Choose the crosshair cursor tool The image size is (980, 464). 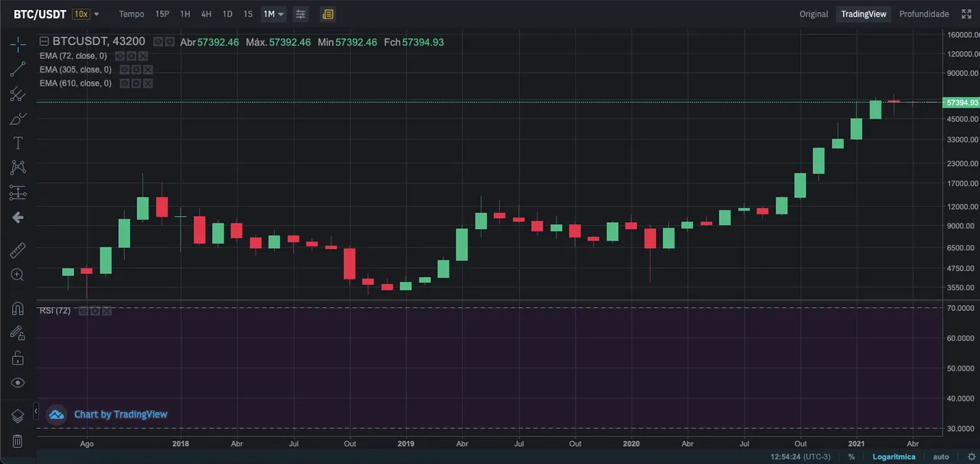[17, 44]
